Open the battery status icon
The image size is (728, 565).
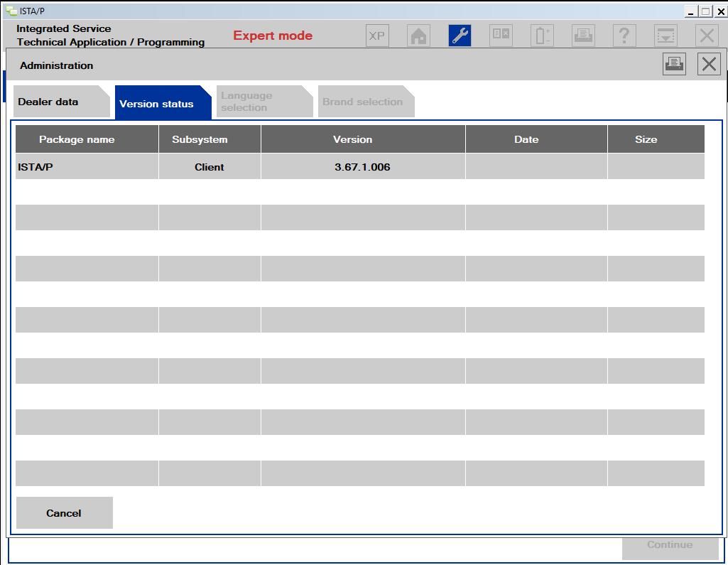[542, 36]
